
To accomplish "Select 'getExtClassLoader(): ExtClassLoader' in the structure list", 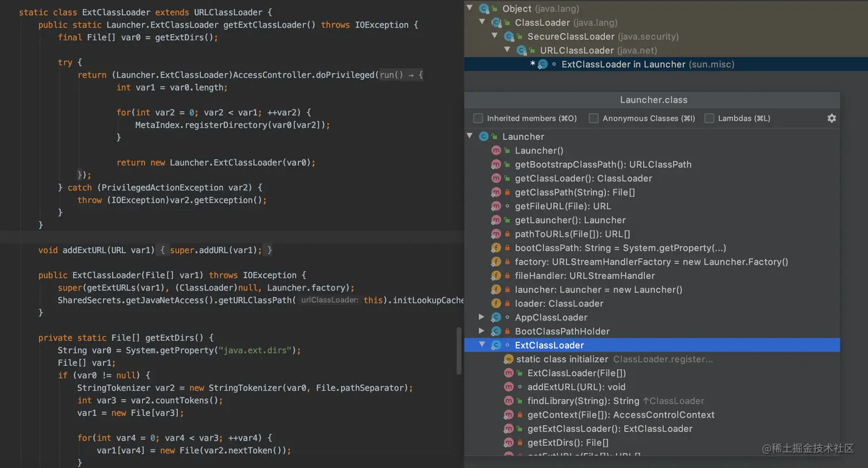I will click(652, 428).
